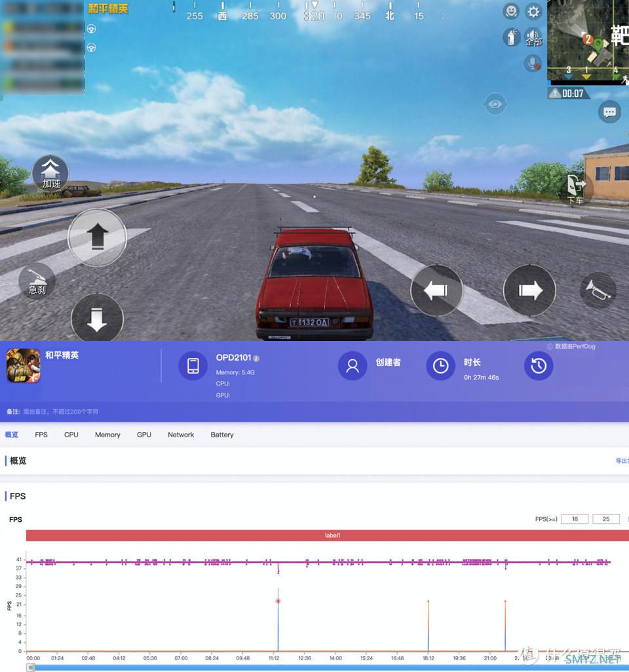Select the 概览 tab
The width and height of the screenshot is (629, 672).
[x=12, y=435]
